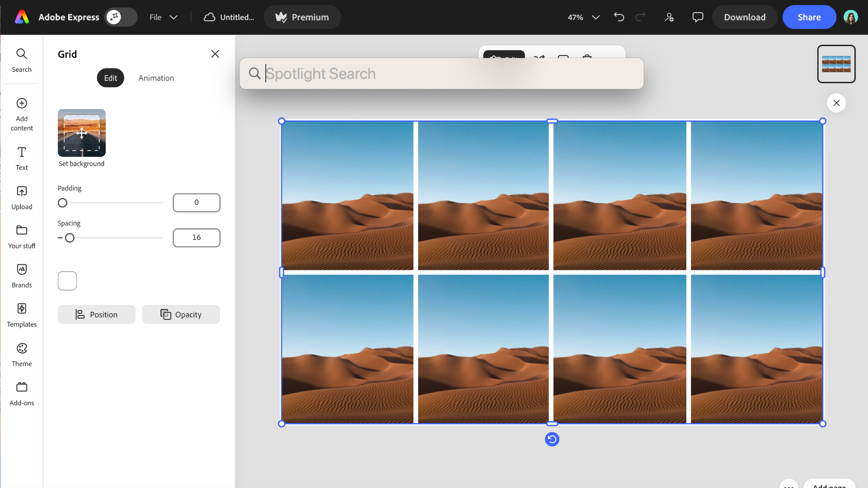Switch to the Animation tab

(156, 78)
